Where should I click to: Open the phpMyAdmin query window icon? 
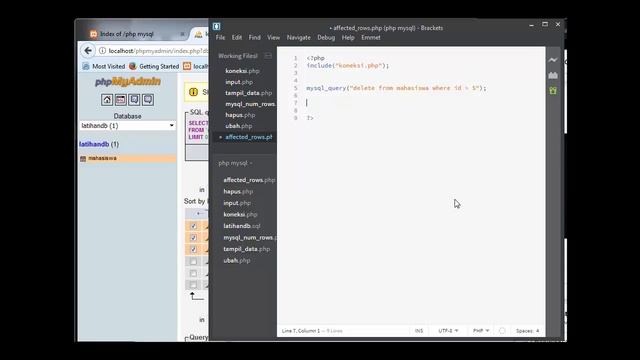point(134,100)
